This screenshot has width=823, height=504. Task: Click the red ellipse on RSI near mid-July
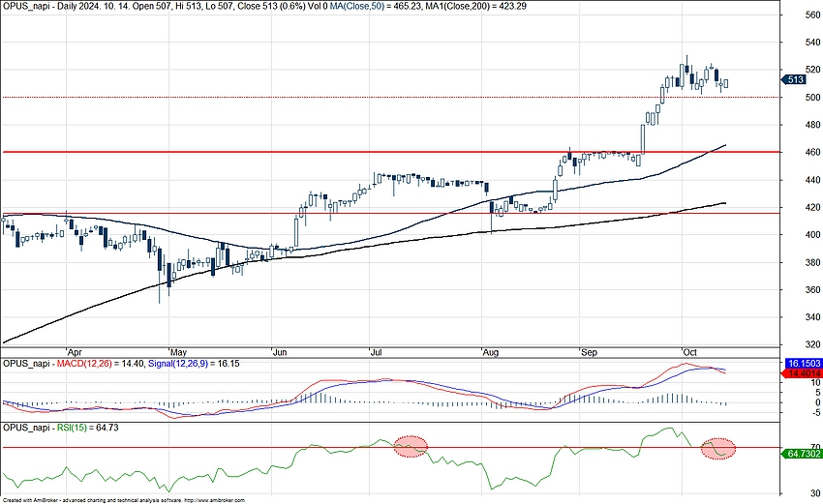point(411,446)
